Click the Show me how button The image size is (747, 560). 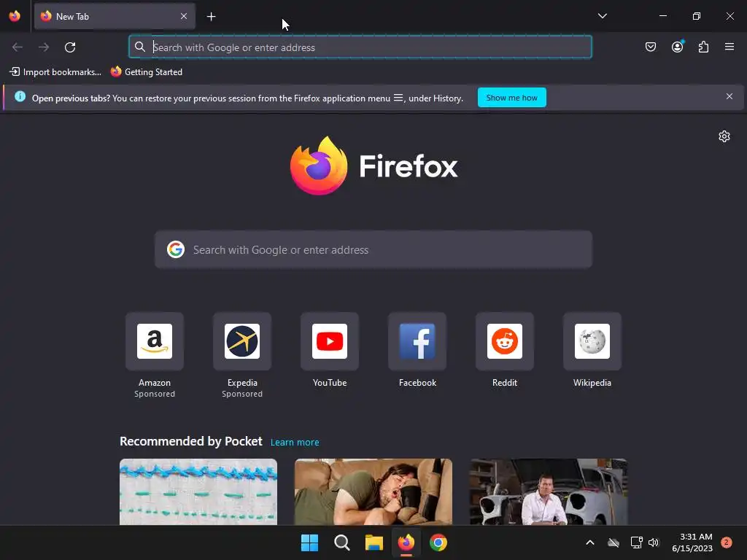[x=511, y=98]
